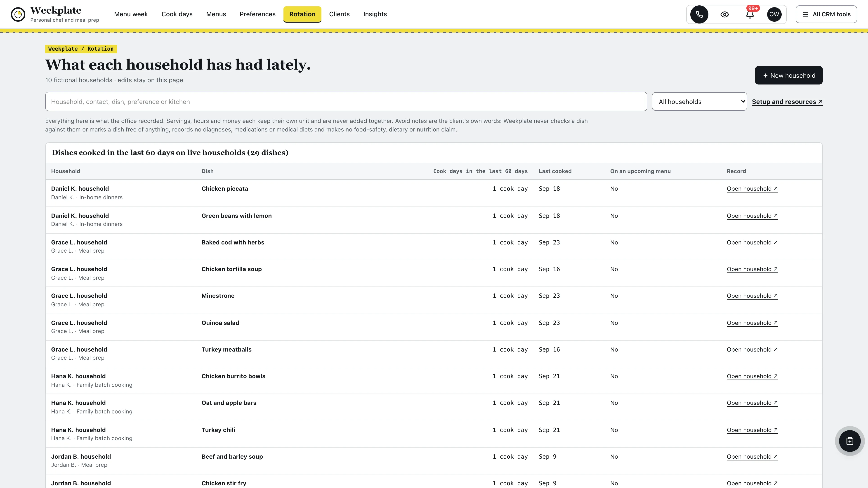This screenshot has width=868, height=488.
Task: Open the Menus tab
Action: click(x=216, y=14)
